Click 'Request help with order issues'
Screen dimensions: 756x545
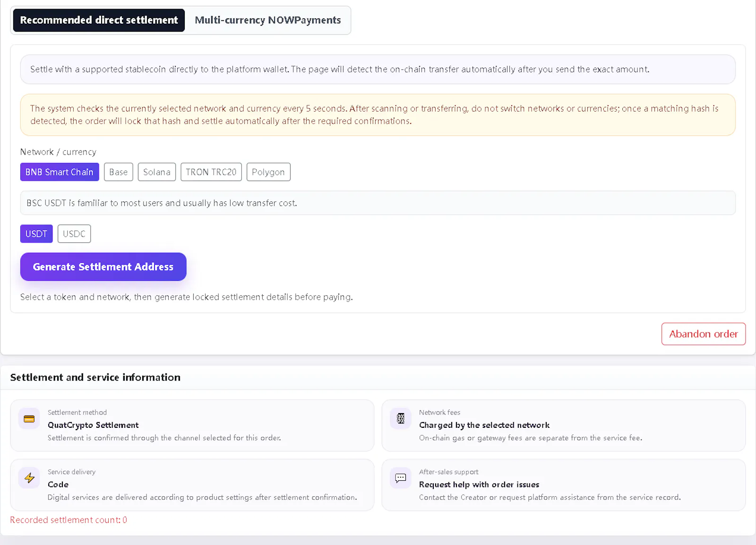click(479, 484)
